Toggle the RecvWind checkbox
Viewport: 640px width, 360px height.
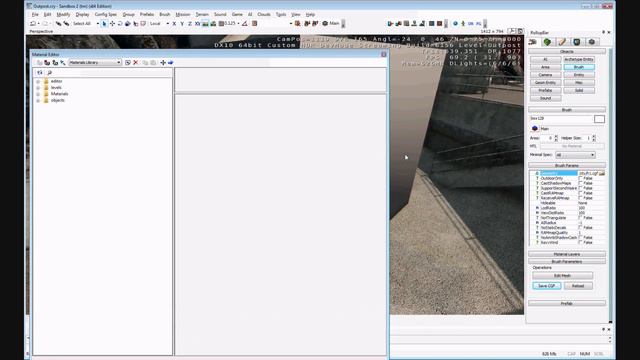click(x=580, y=242)
